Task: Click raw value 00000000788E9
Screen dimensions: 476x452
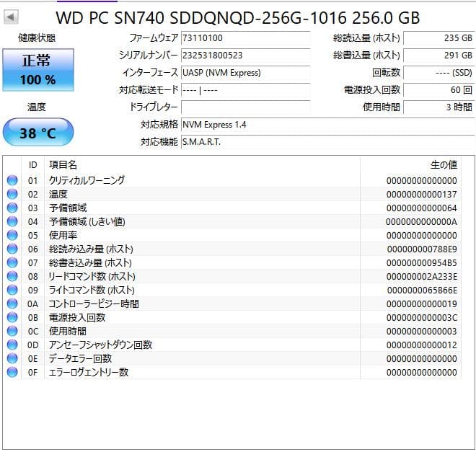Action: point(422,249)
